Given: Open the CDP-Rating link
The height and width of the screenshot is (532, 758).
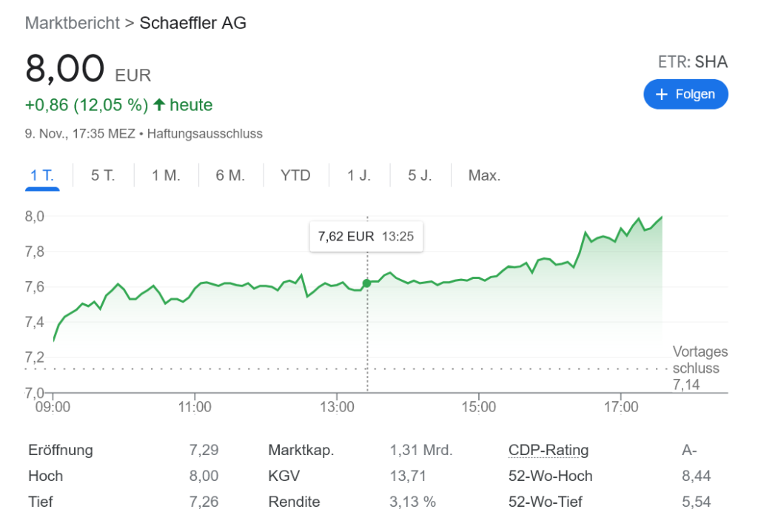Looking at the screenshot, I should (549, 450).
